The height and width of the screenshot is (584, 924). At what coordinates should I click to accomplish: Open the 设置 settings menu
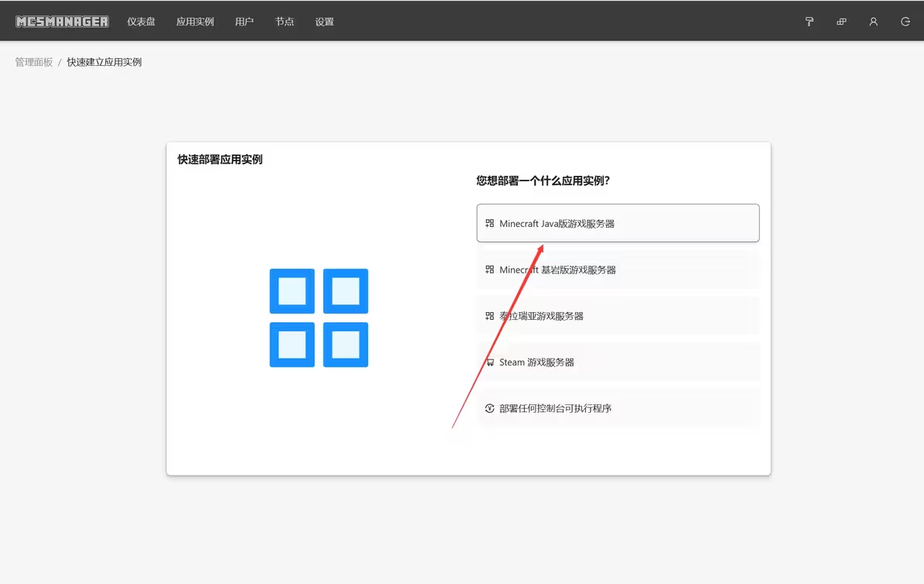[x=324, y=22]
